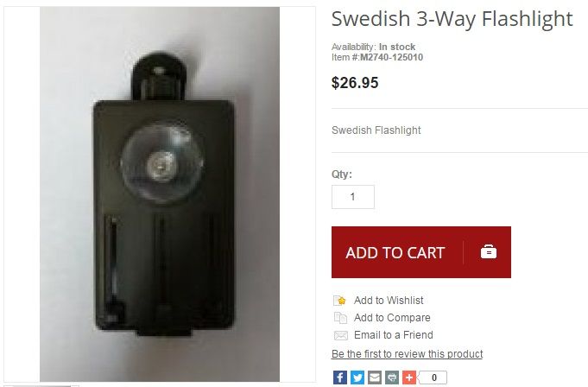The image size is (588, 387).
Task: Click the Swedish 3-Way Flashlight title
Action: (x=452, y=19)
